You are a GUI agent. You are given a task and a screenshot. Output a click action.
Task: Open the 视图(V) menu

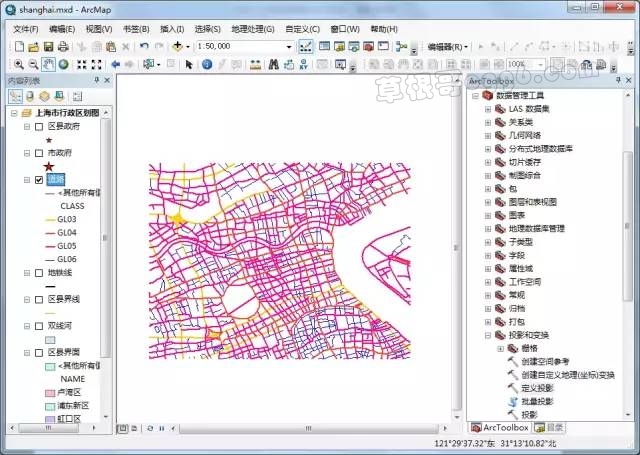[99, 29]
